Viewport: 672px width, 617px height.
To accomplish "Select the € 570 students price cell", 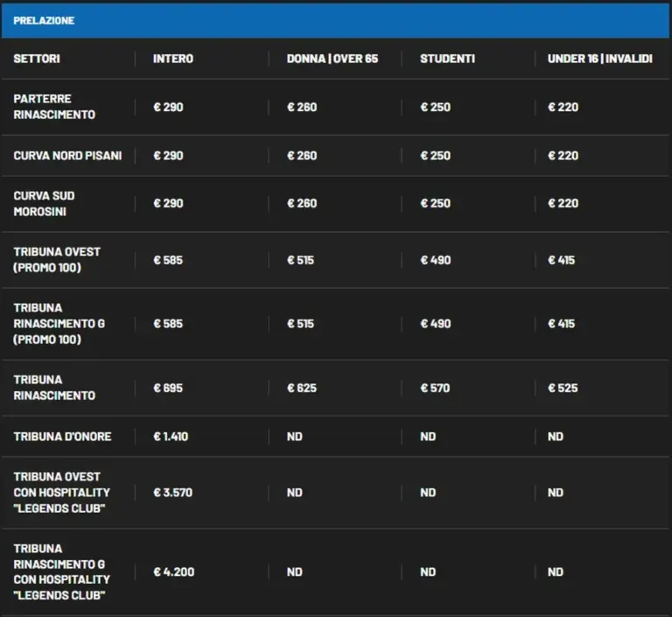I will 435,388.
